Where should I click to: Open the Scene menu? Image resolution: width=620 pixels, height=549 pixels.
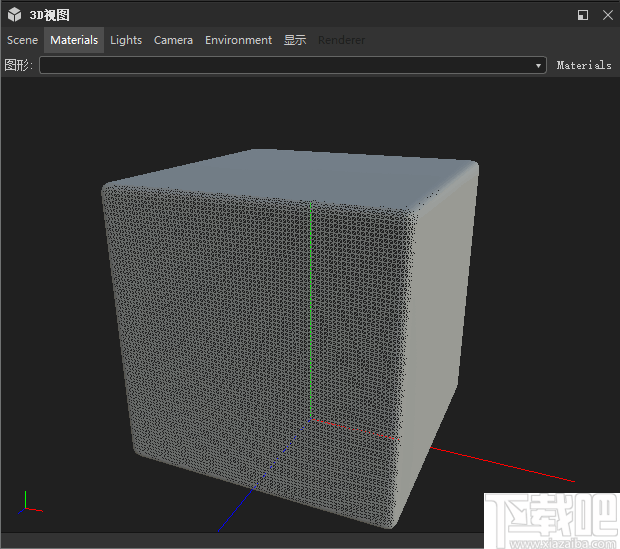23,40
